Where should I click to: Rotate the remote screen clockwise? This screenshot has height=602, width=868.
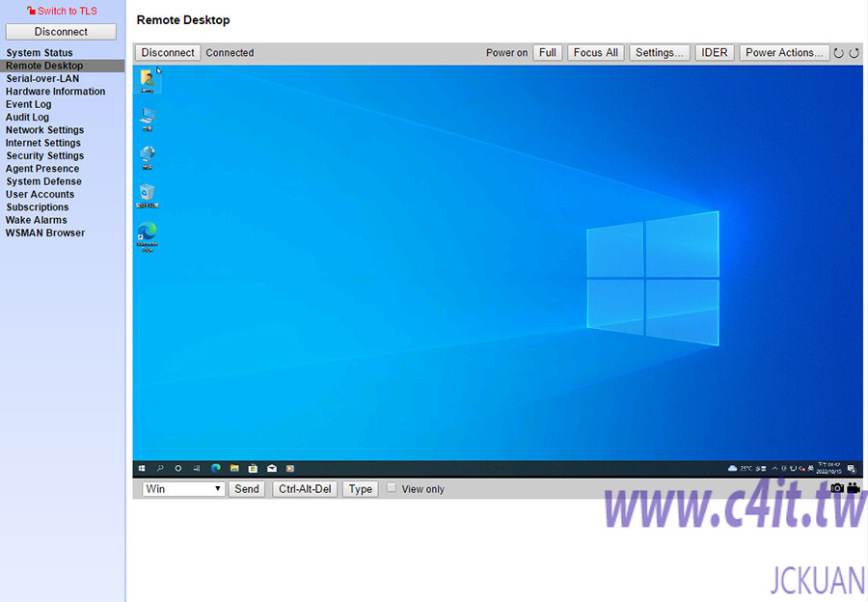(x=854, y=53)
